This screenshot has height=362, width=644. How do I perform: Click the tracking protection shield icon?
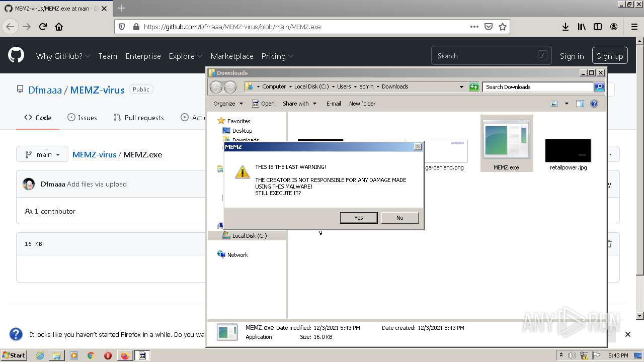coord(121,27)
